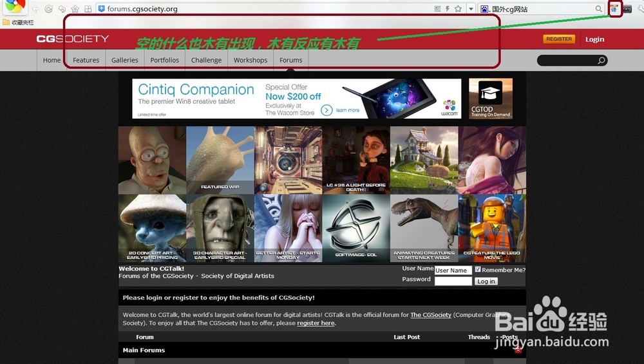This screenshot has width=644, height=364.
Task: Open 3D Character Art Earlybird Special thumbnail
Action: (220, 228)
